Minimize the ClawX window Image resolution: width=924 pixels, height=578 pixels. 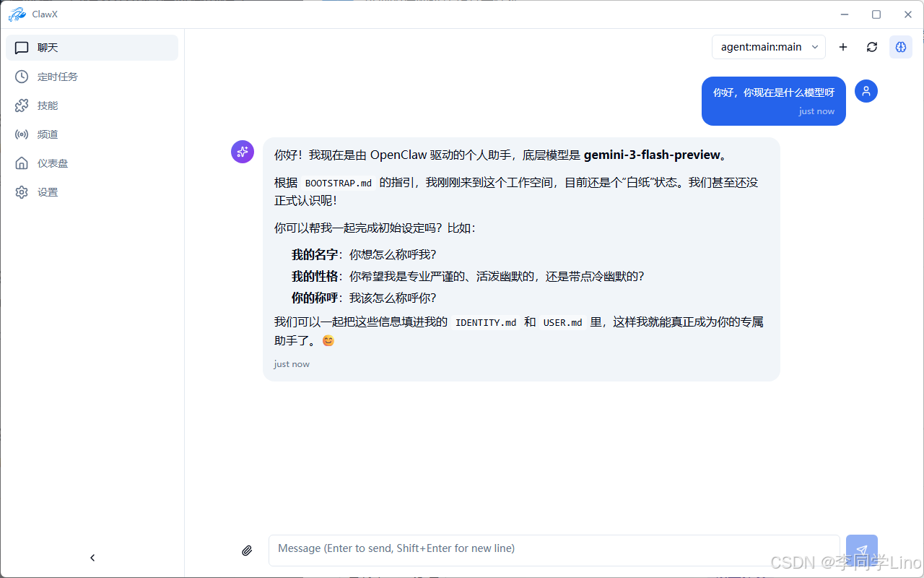(x=844, y=14)
